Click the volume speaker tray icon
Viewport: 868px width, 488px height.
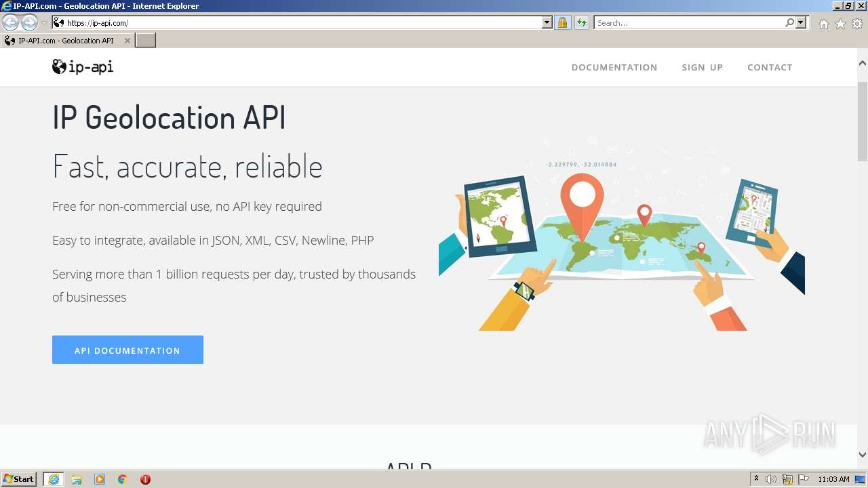click(771, 479)
